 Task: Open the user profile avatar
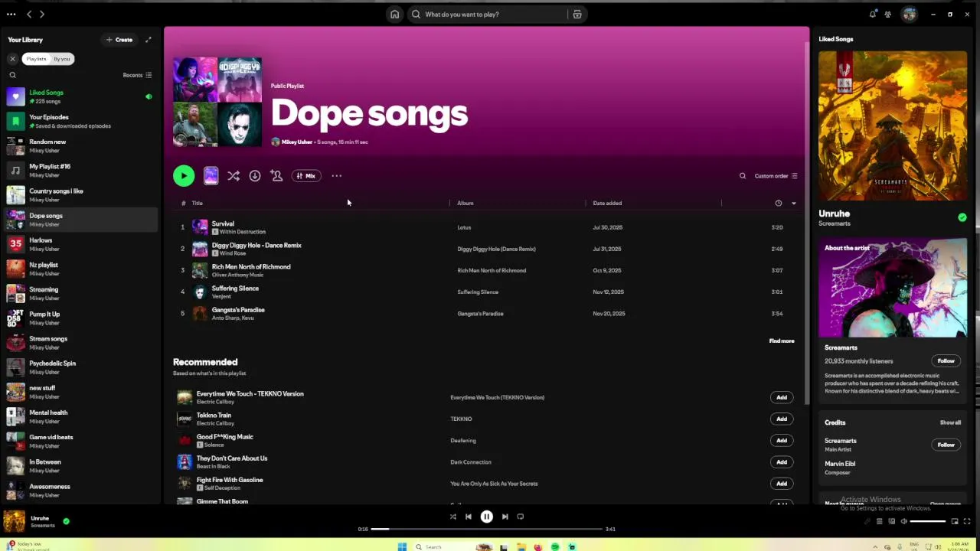(x=909, y=14)
